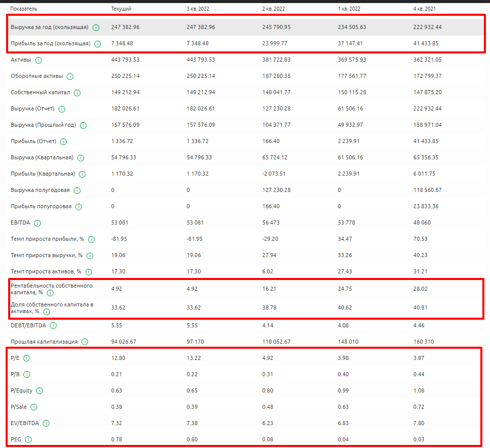Image resolution: width=490 pixels, height=448 pixels.
Task: Click the Показатель column header
Action: point(24,9)
